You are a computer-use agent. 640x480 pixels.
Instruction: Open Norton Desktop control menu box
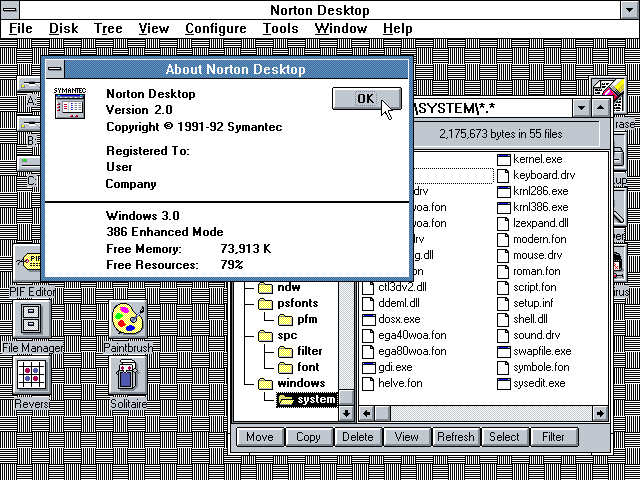coord(10,10)
